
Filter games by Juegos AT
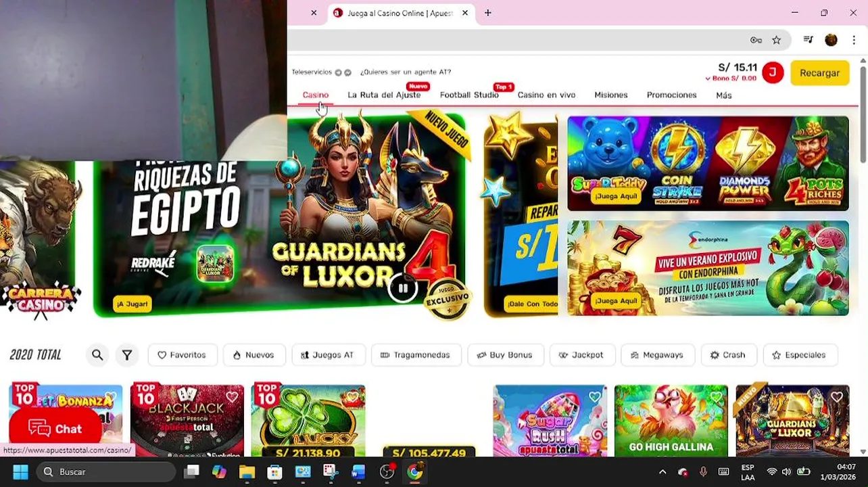pyautogui.click(x=328, y=355)
